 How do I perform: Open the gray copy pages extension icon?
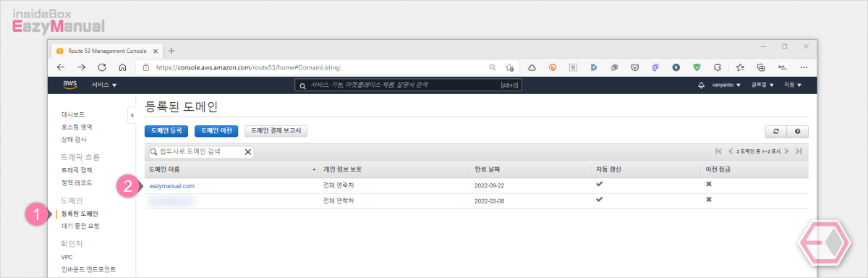[x=613, y=67]
